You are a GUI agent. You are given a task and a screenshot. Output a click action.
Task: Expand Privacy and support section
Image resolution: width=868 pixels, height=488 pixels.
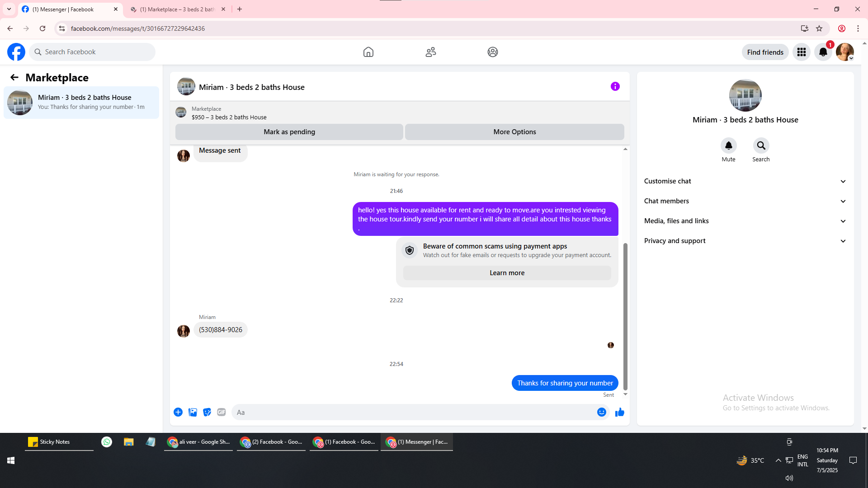point(745,241)
